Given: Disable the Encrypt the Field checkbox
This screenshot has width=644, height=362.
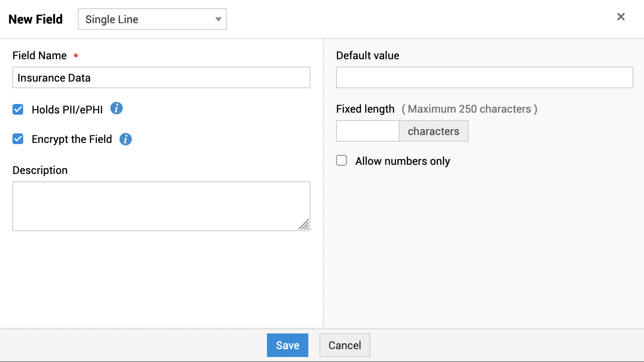Looking at the screenshot, I should click(18, 139).
